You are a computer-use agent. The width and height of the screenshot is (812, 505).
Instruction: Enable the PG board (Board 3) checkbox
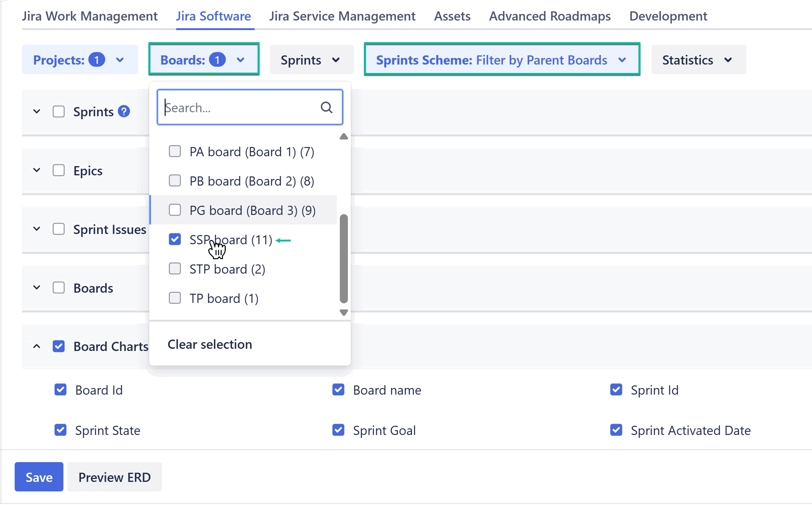coord(175,210)
